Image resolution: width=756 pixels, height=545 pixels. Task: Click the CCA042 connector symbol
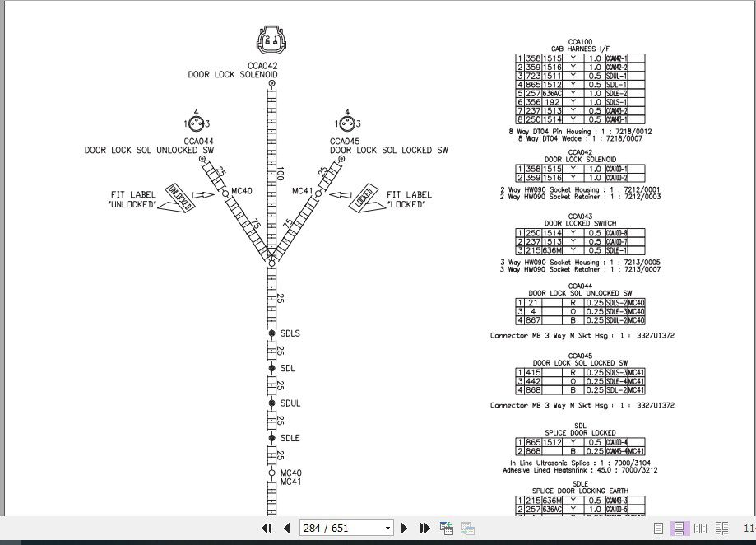click(271, 40)
